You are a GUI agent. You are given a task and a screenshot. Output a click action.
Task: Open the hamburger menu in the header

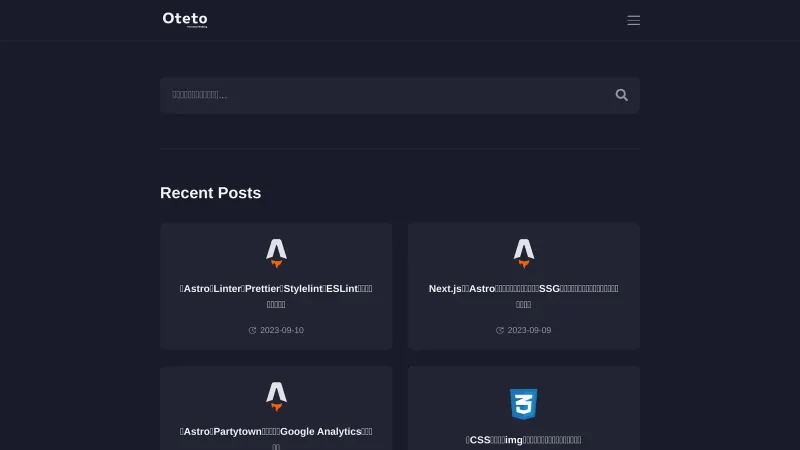coord(633,20)
